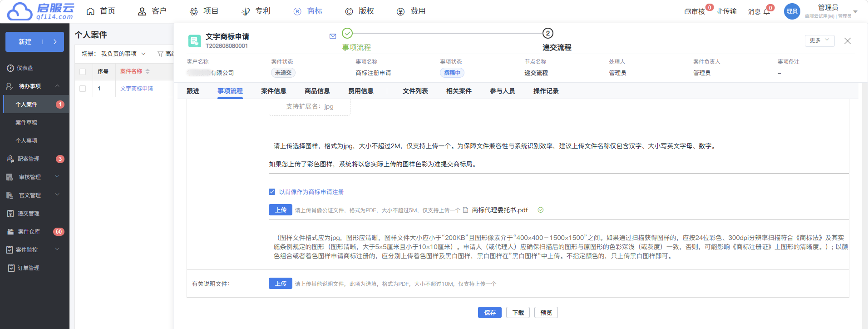Click the 递交流程 step 2 circle

(548, 33)
